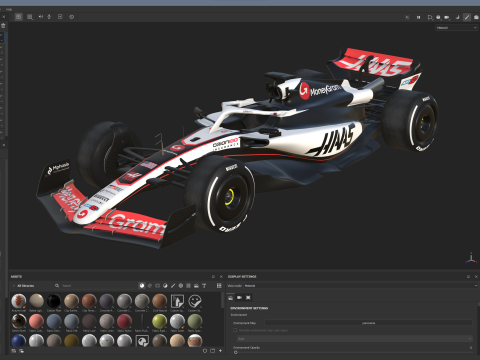Change the asset thumbnail grid size
The image size is (480, 360).
(x=219, y=286)
